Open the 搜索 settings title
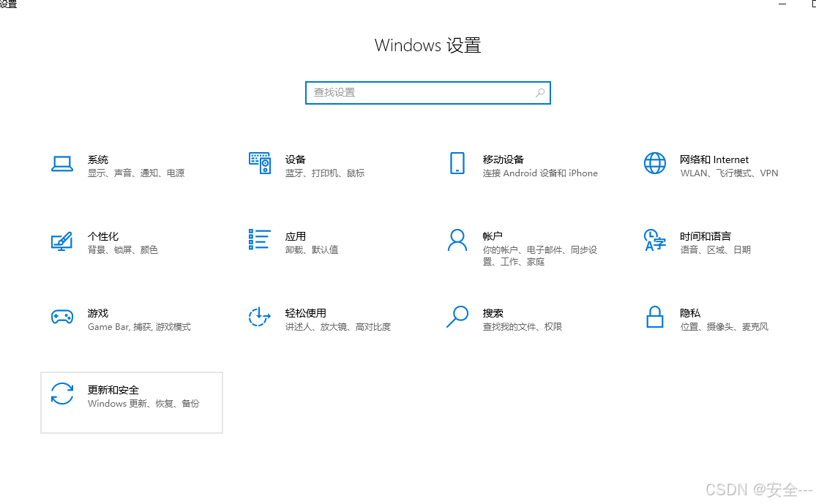The width and height of the screenshot is (816, 504). tap(493, 313)
